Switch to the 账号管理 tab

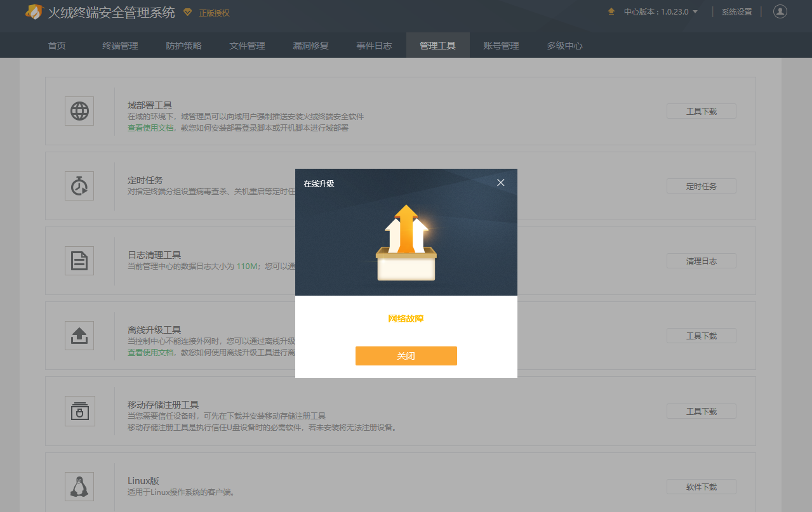(500, 45)
